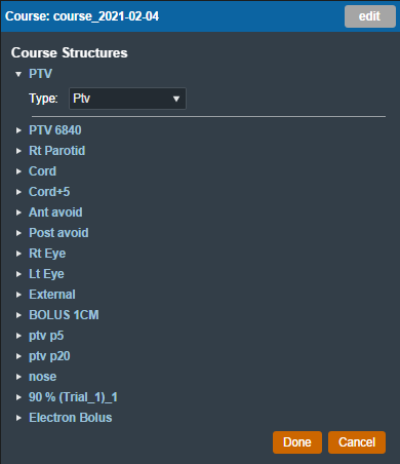Expand the Cord structure arrow
Image resolution: width=400 pixels, height=464 pixels.
tap(19, 172)
